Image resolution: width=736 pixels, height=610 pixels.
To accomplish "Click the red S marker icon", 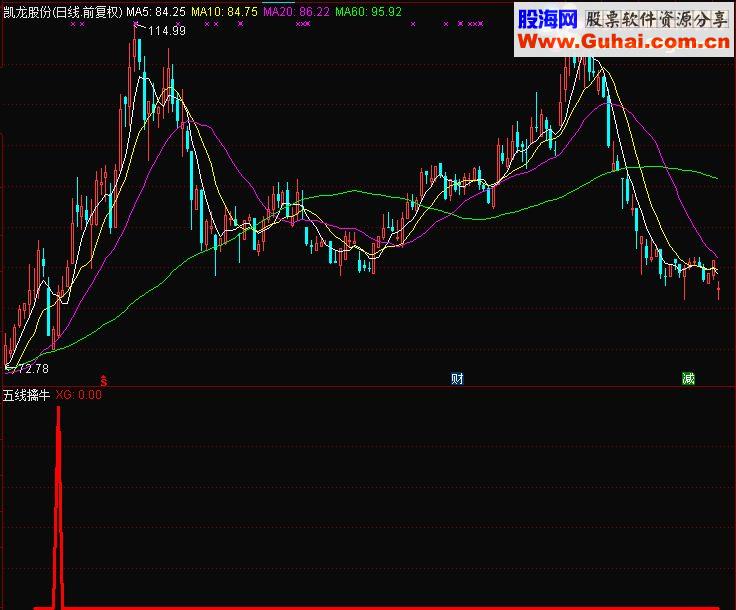I will pos(104,381).
